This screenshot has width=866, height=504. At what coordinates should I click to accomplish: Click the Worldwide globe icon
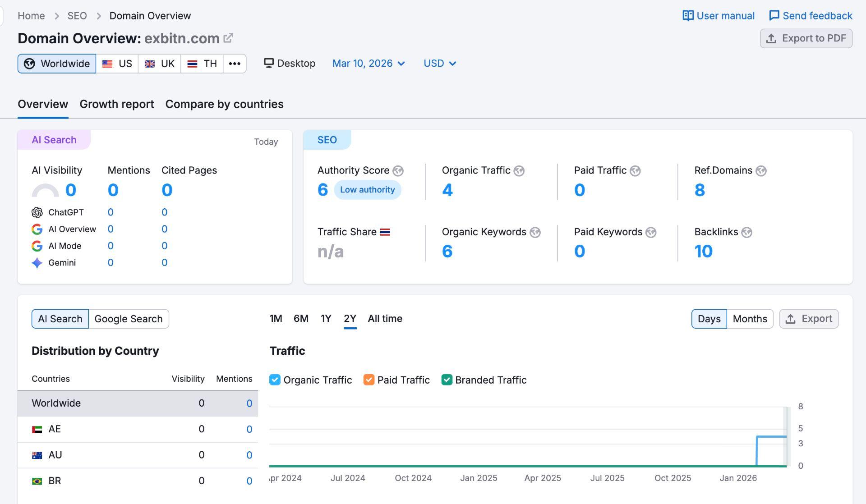pos(29,64)
